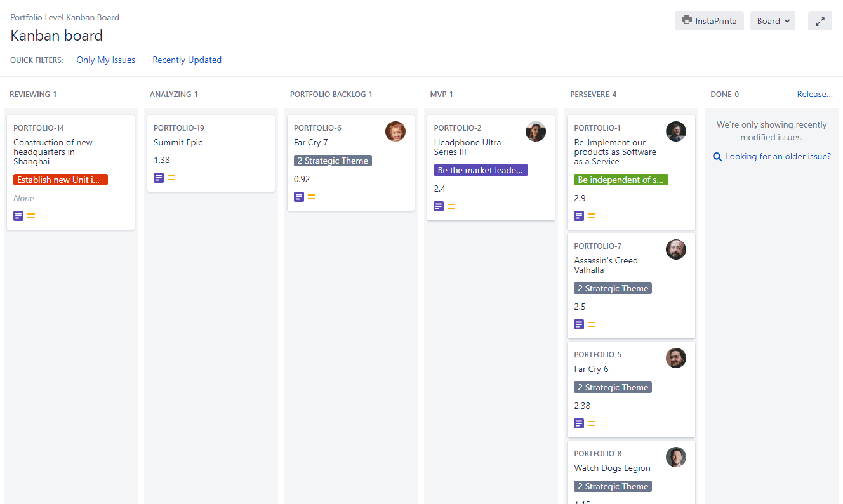Image resolution: width=843 pixels, height=504 pixels.
Task: Click the fullscreen expand icon top right
Action: [x=820, y=20]
